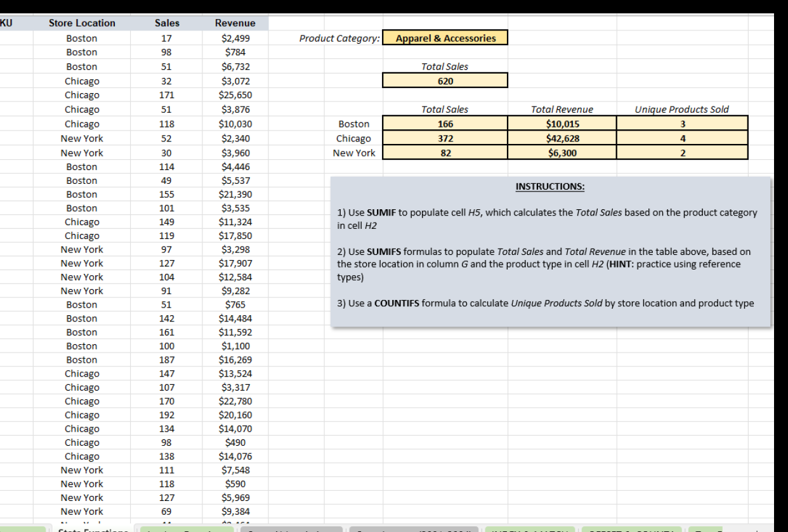This screenshot has width=788, height=532.
Task: Select the Chicago label in summary table
Action: (x=353, y=138)
